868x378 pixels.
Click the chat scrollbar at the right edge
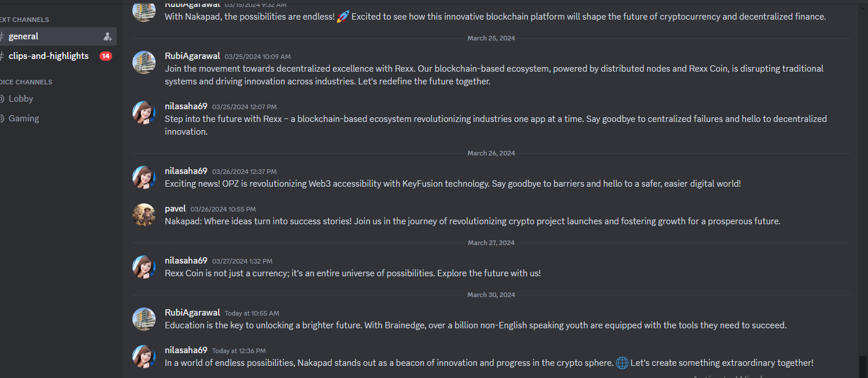point(863,366)
